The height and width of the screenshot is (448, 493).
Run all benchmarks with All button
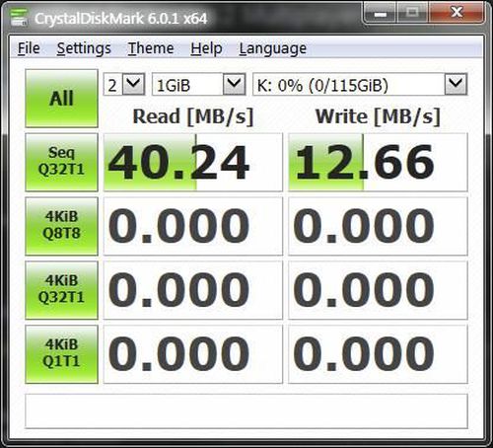(61, 99)
